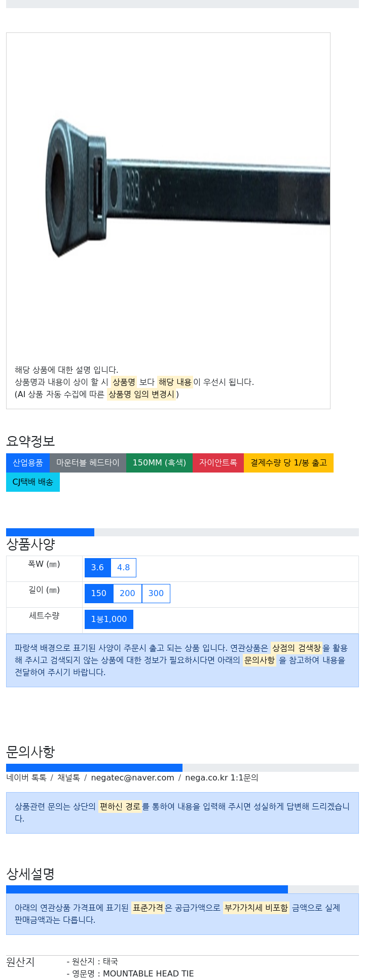
Task: Click the progress bar under 상세설명
Action: coord(182,889)
